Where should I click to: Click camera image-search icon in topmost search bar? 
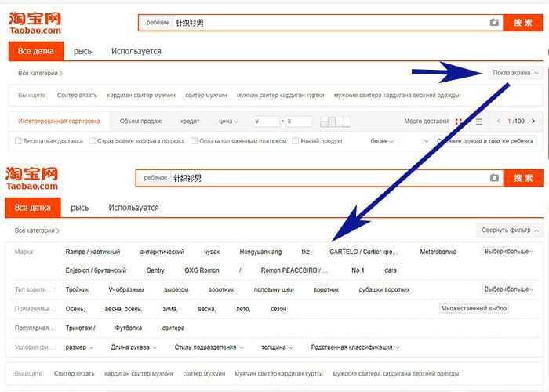click(493, 23)
